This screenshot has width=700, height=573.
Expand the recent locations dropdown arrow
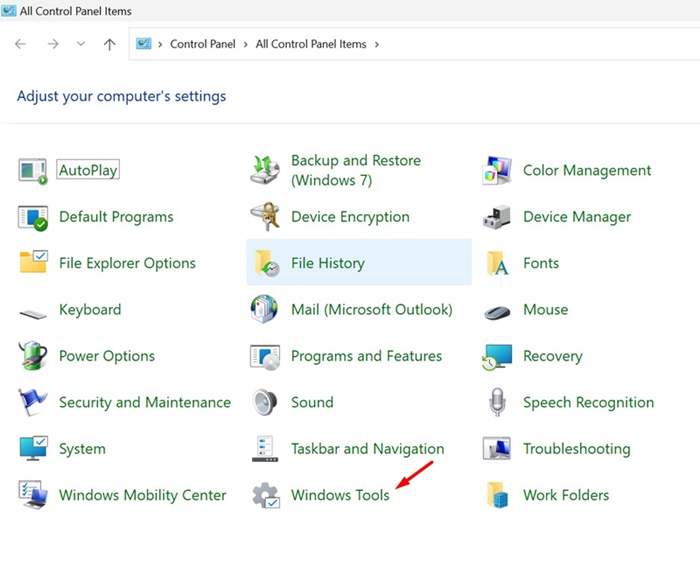coord(81,45)
